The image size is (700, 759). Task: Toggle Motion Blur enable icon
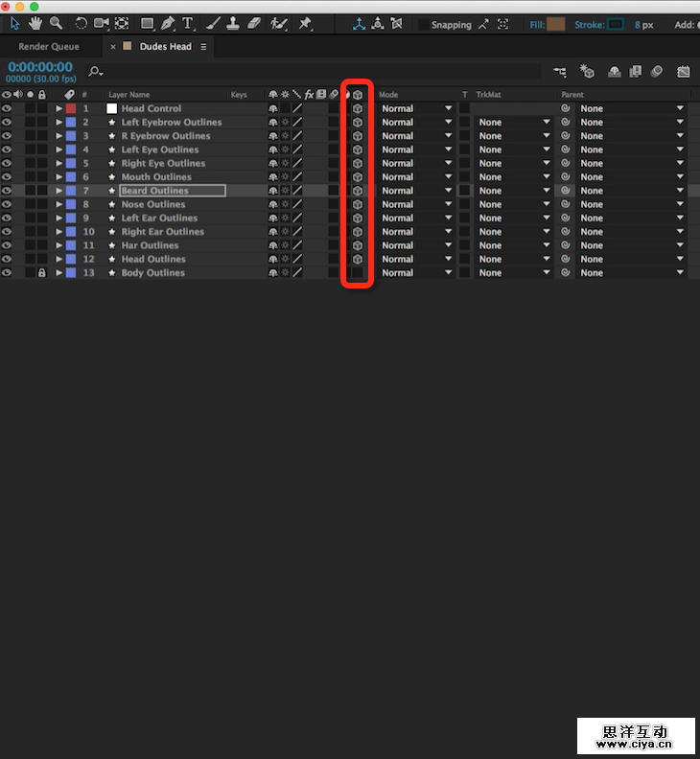click(657, 72)
